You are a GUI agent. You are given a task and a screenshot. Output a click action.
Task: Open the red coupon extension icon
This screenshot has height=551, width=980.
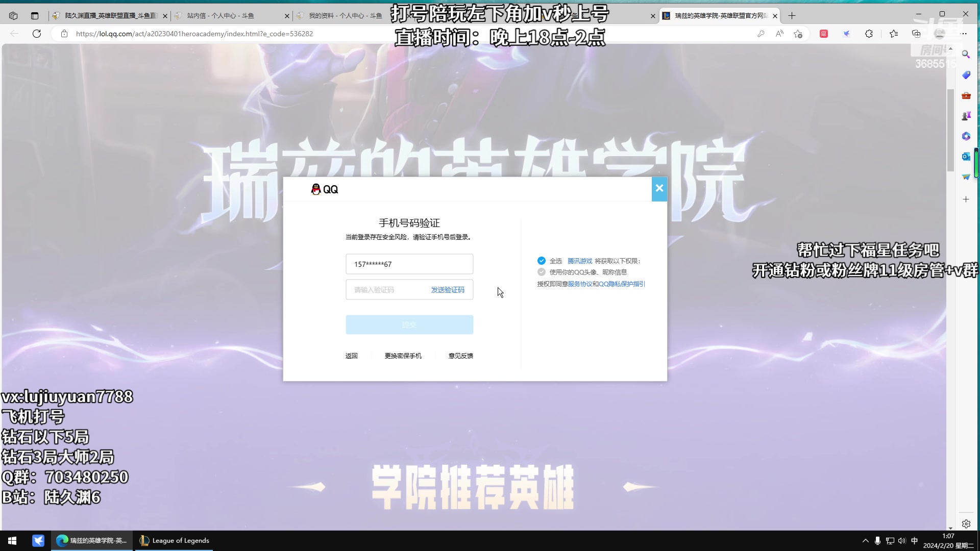click(x=824, y=34)
